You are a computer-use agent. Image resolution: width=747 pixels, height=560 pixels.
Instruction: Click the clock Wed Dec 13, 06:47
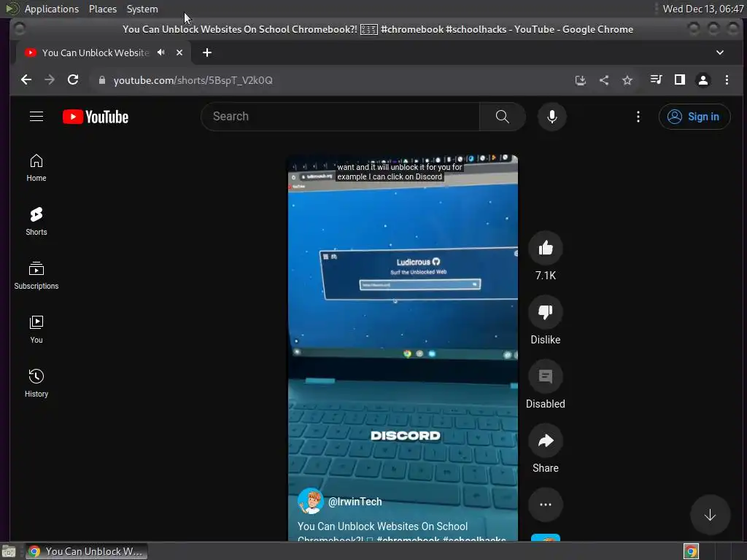703,9
